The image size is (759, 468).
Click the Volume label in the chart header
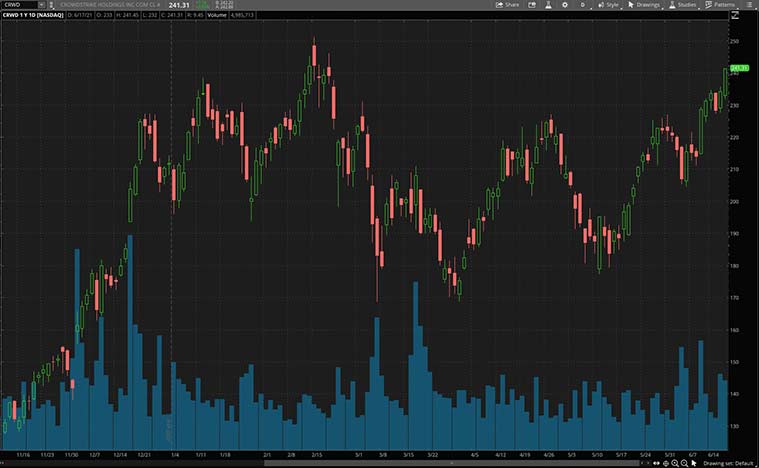coord(217,15)
